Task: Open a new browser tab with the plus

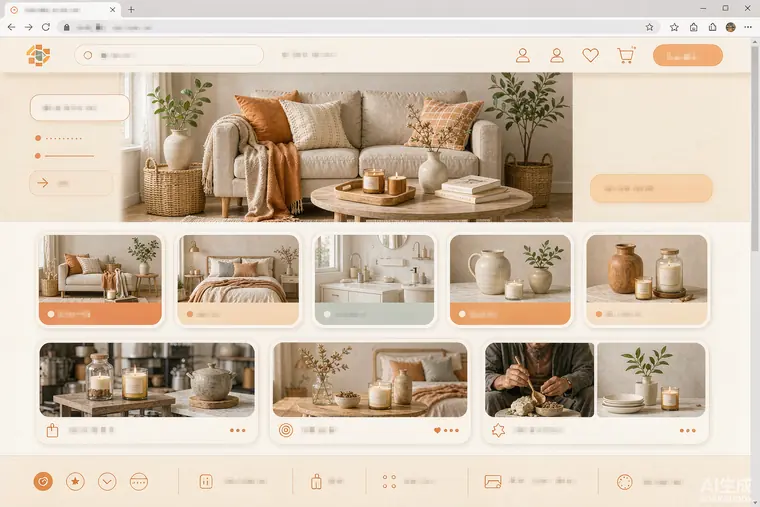Action: pos(131,9)
